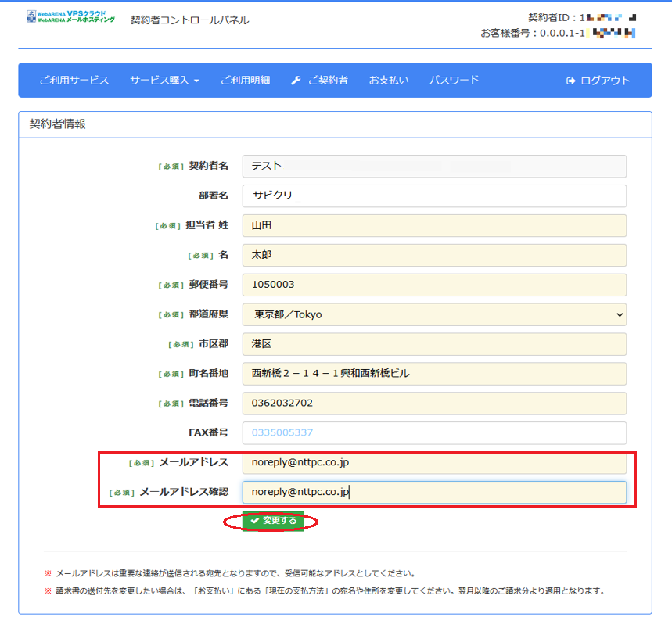672x617 pixels.
Task: Open the ご利用明細 menu item
Action: click(x=245, y=80)
